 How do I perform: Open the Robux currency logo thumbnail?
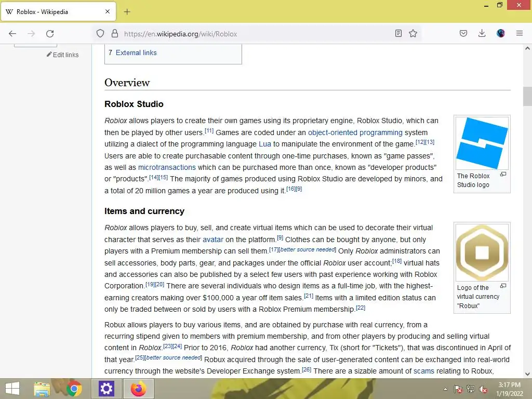[x=482, y=252]
